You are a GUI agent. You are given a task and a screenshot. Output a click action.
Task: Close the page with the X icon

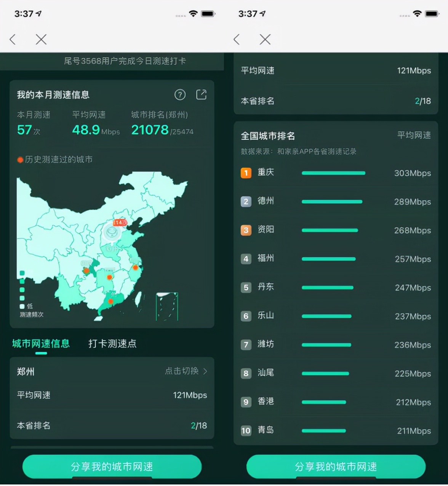pos(41,40)
